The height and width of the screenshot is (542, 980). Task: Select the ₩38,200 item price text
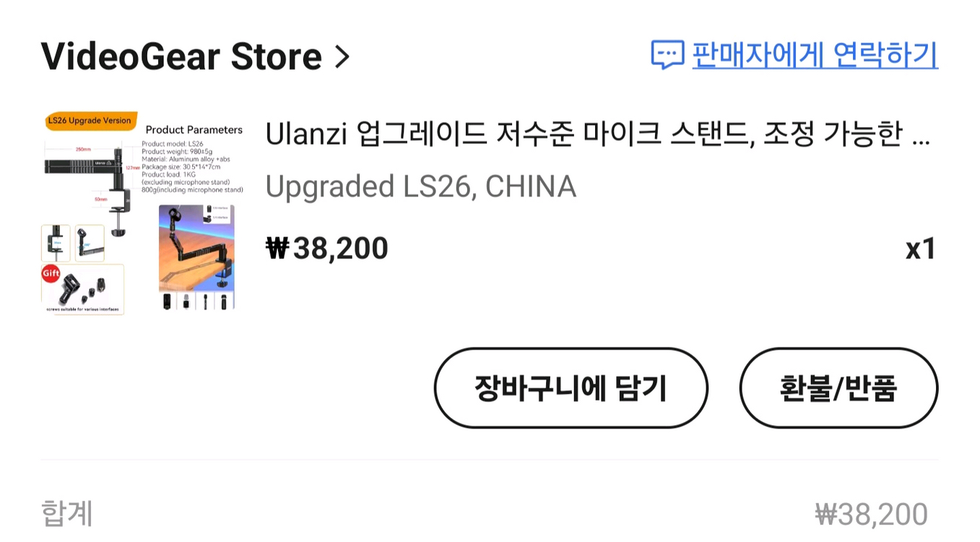327,248
